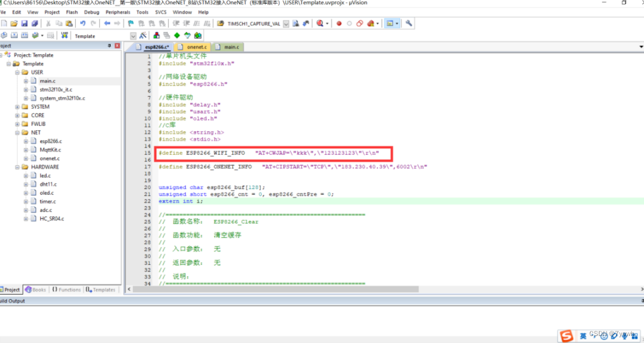Open the Debug menu
Image resolution: width=644 pixels, height=343 pixels.
pyautogui.click(x=92, y=12)
